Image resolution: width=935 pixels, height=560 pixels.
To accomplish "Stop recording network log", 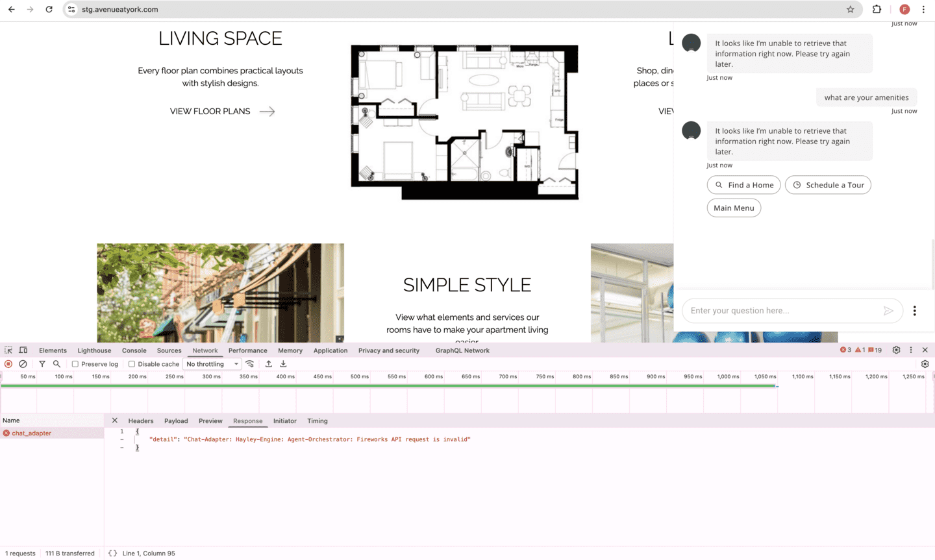I will (8, 364).
